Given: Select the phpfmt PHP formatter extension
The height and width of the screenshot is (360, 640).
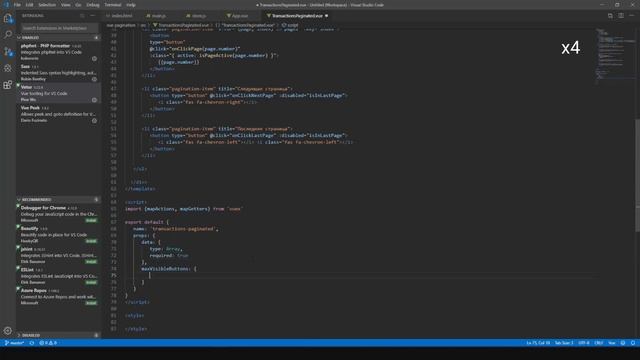Looking at the screenshot, I should (x=58, y=52).
